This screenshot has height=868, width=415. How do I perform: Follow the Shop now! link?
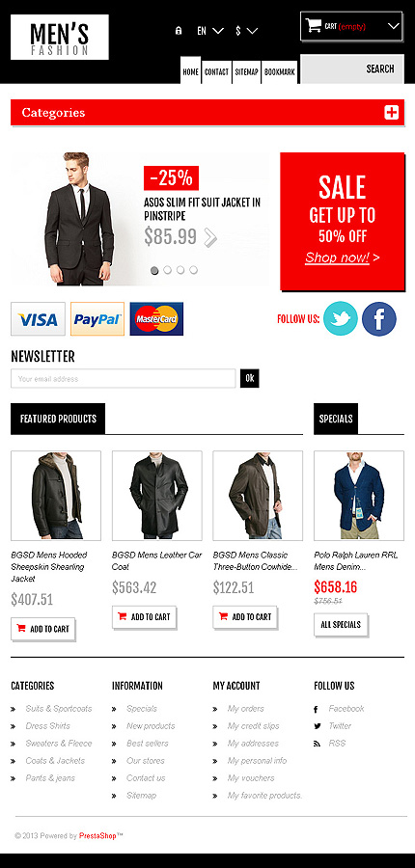pyautogui.click(x=337, y=258)
